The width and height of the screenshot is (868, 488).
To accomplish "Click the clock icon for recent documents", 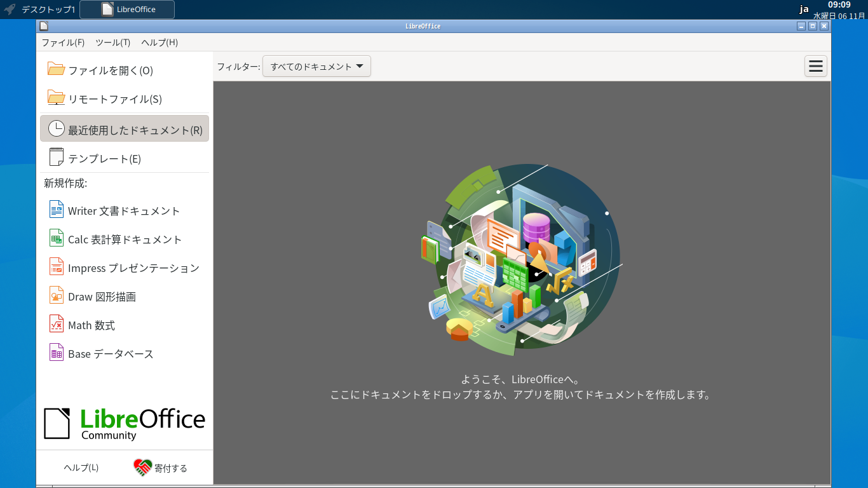I will 57,128.
